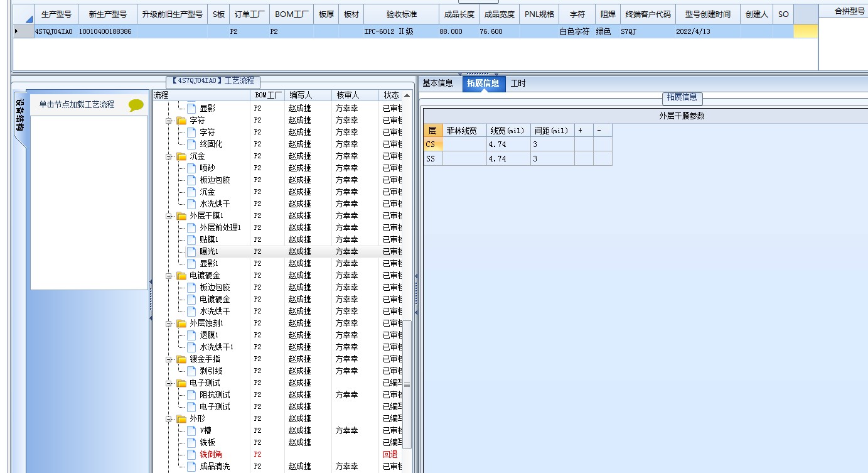Click the 回退 status in 铣倒角 row

pos(390,455)
